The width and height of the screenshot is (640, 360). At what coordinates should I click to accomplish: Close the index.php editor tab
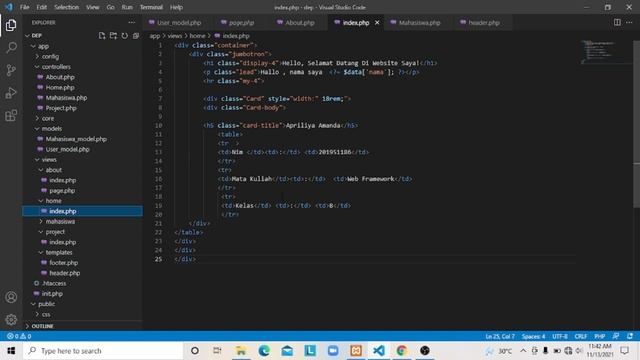tap(377, 22)
